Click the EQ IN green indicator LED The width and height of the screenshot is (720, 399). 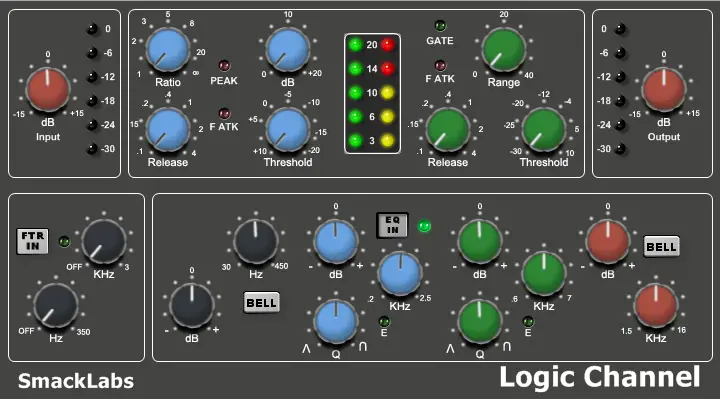pos(424,226)
